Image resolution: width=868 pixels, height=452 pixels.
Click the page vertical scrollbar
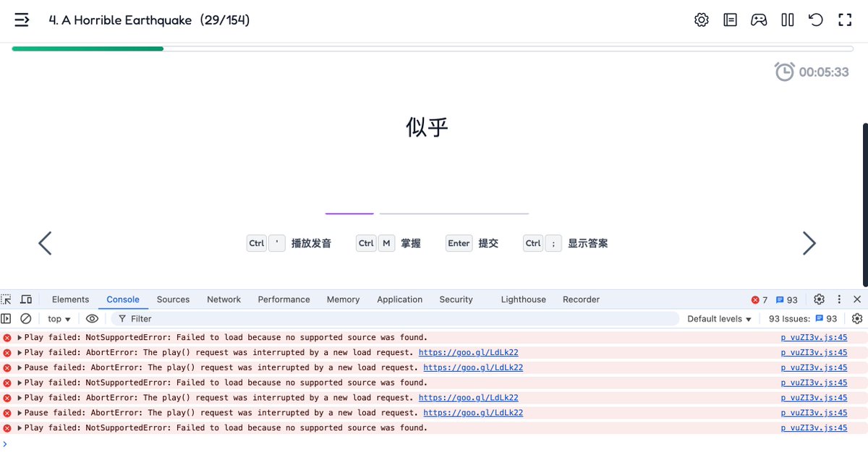[x=865, y=205]
